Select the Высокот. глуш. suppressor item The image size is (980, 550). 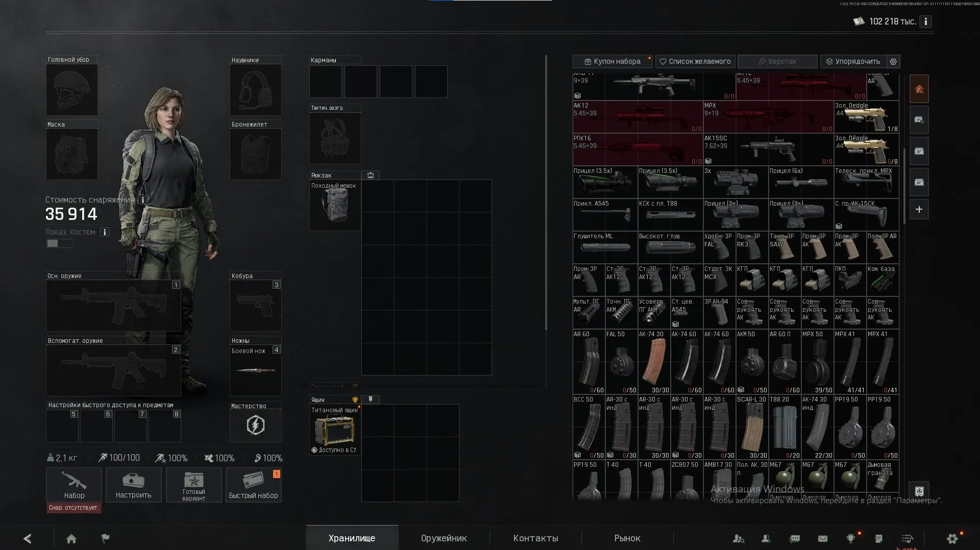tap(670, 247)
